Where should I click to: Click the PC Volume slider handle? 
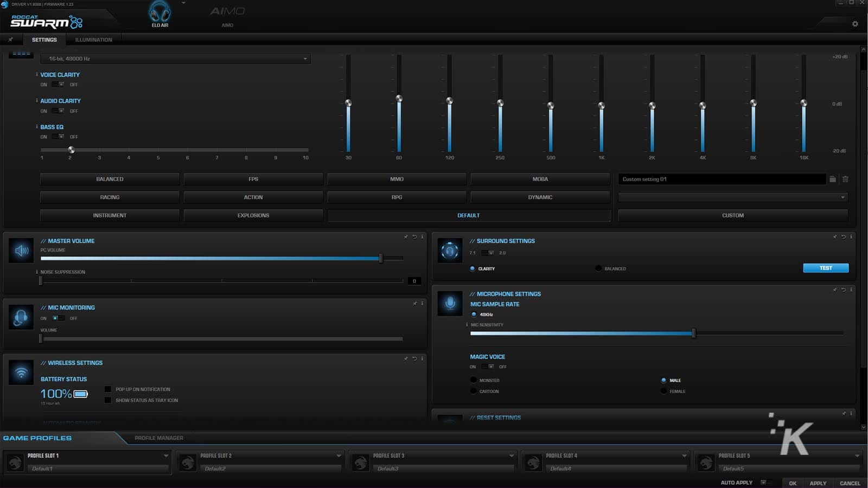pyautogui.click(x=381, y=259)
